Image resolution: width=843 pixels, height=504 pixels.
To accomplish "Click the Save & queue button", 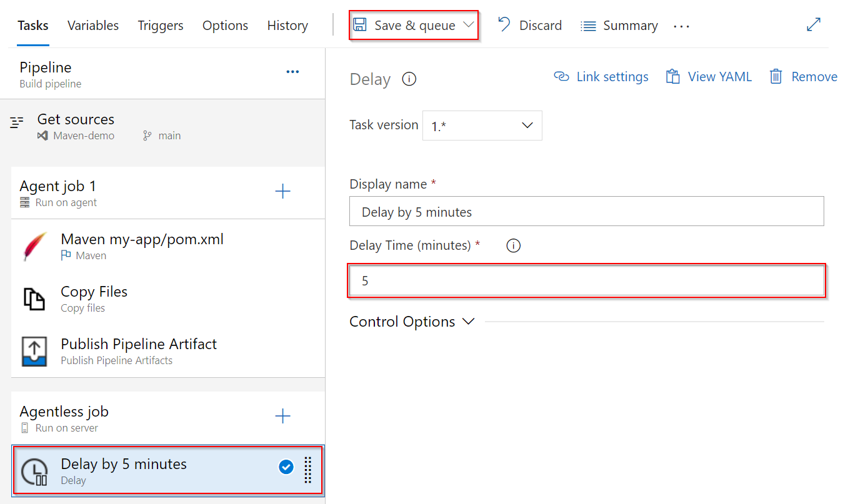I will click(x=414, y=26).
